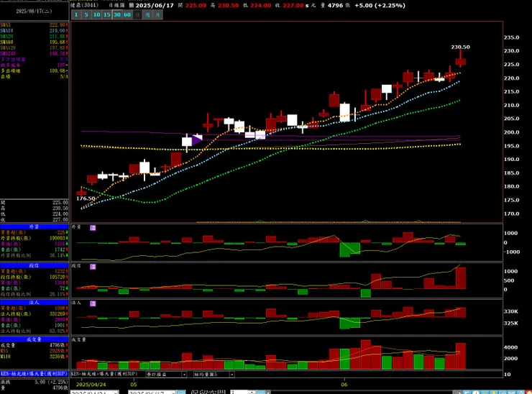Switch to the daily (日) chart button

(137, 14)
